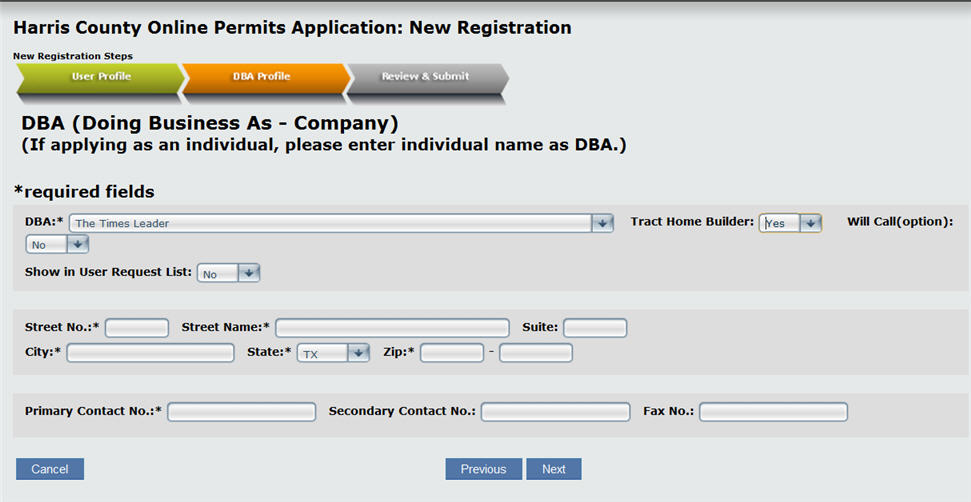Select the Secondary Contact No. field
The height and width of the screenshot is (502, 971).
555,412
